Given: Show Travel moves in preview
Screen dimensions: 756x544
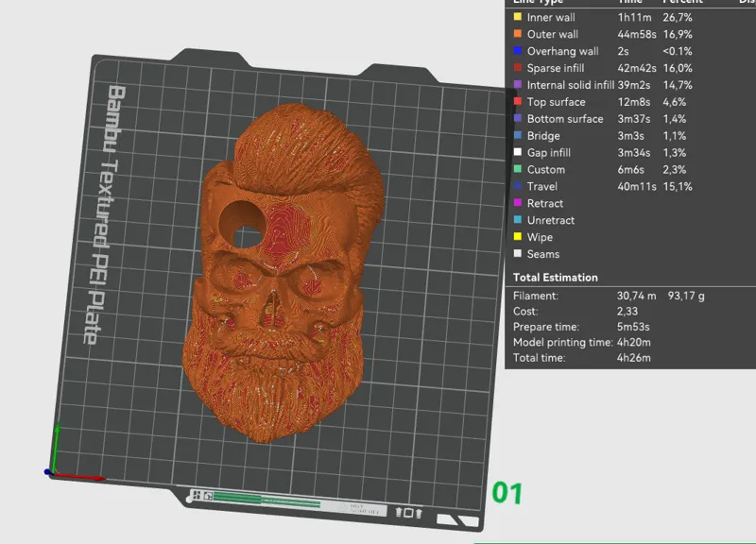Looking at the screenshot, I should tap(517, 186).
